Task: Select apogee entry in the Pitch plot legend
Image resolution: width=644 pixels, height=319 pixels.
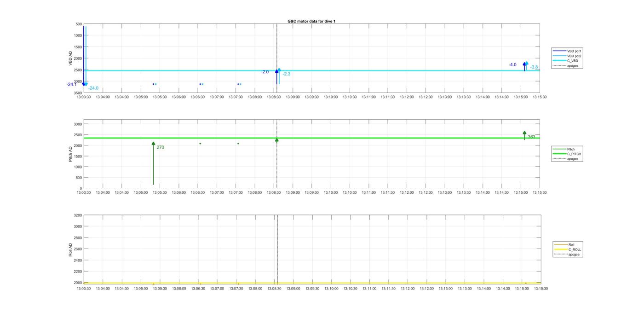Action: pos(565,159)
